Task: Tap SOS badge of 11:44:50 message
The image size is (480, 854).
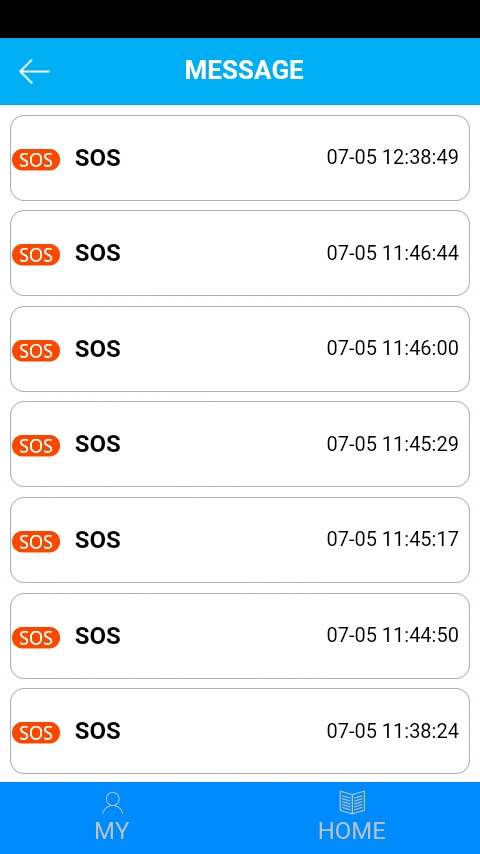Action: [35, 637]
